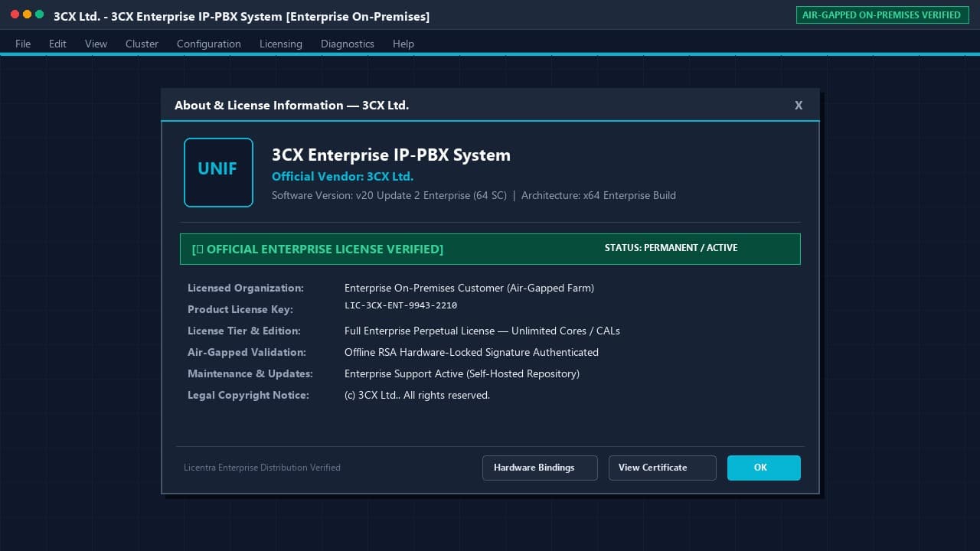Click the UNIF product logo icon
Screen dimensions: 980x551
pos(218,172)
